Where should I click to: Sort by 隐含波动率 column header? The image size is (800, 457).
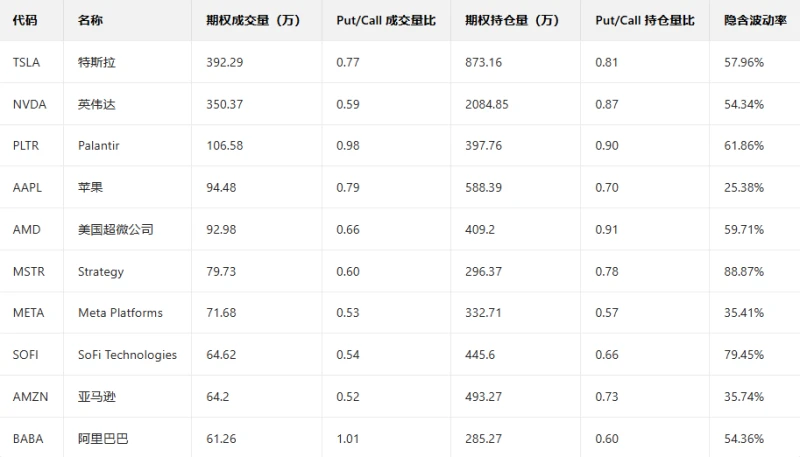coord(751,20)
